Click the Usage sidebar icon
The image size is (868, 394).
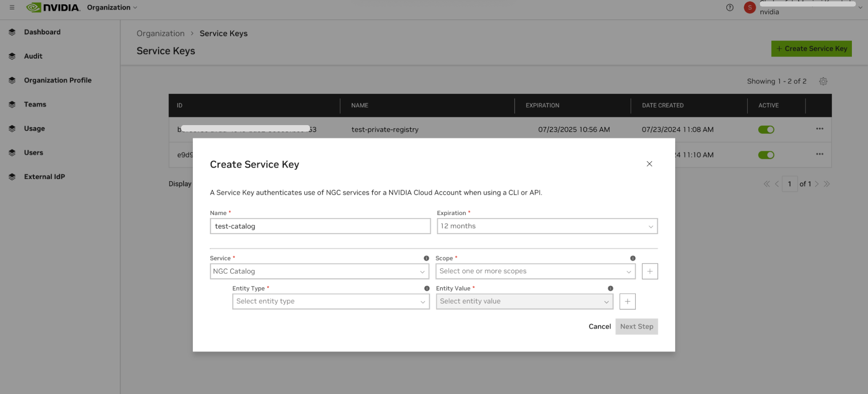point(12,129)
